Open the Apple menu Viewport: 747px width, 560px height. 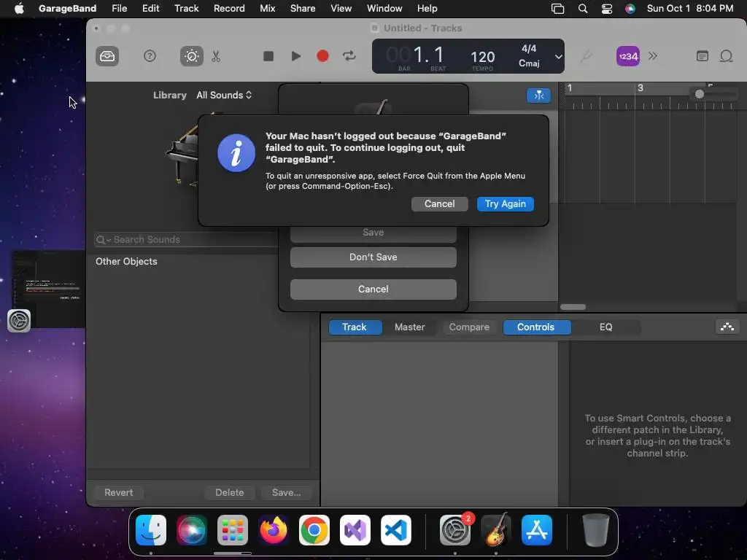coord(19,9)
